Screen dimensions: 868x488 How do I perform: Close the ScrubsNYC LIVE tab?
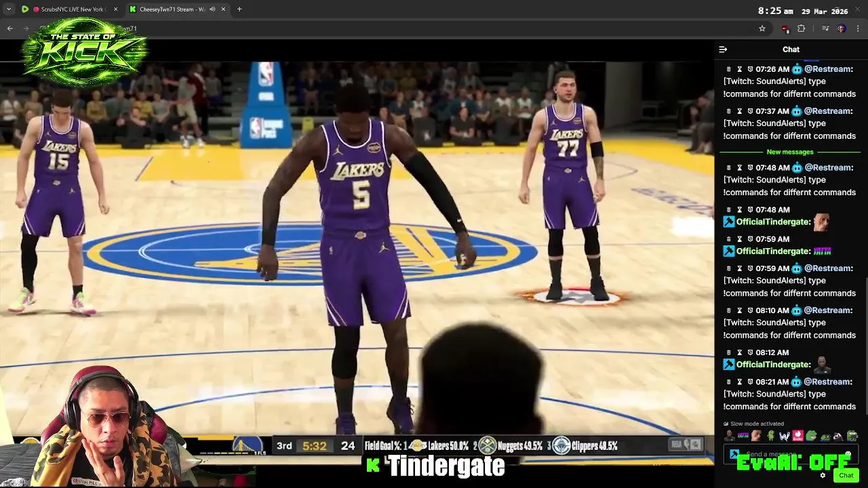point(115,9)
